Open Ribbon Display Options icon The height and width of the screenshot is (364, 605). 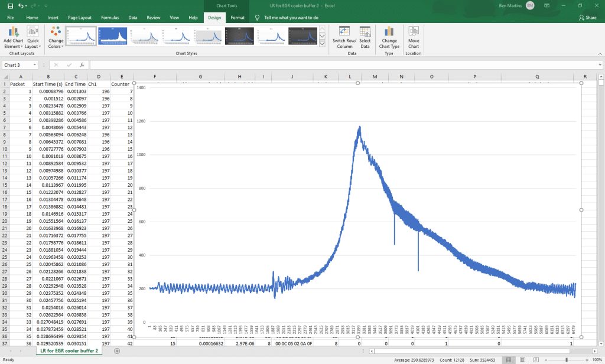pyautogui.click(x=547, y=6)
